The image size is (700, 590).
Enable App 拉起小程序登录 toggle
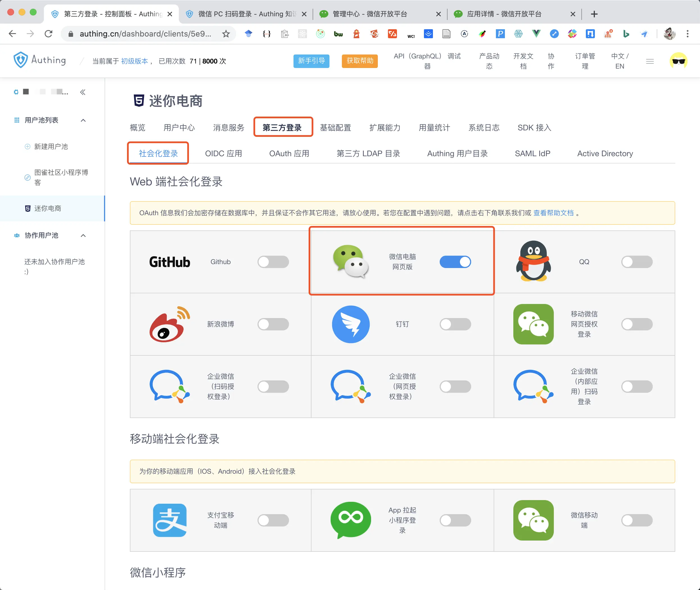tap(455, 520)
